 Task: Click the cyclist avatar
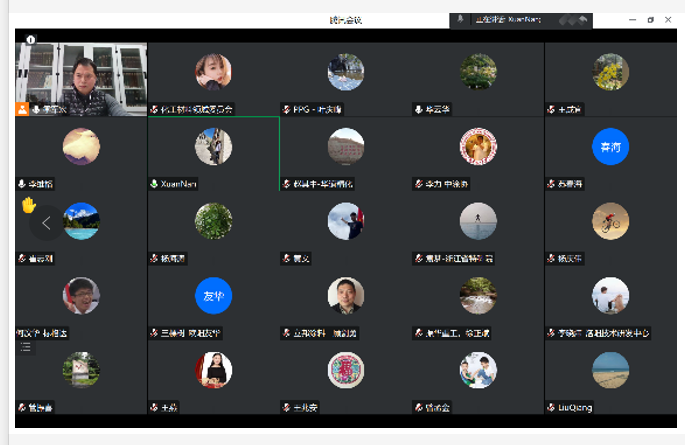(x=610, y=221)
